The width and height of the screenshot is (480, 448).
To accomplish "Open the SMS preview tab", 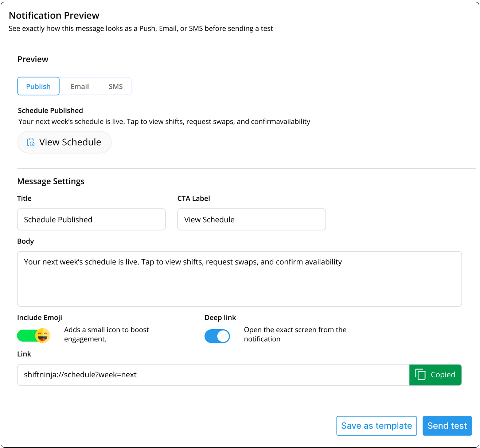I will [x=116, y=86].
